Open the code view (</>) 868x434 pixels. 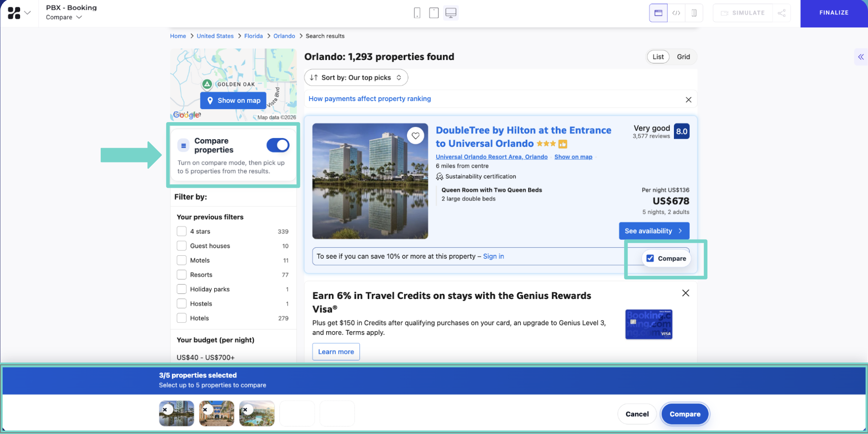tap(676, 13)
